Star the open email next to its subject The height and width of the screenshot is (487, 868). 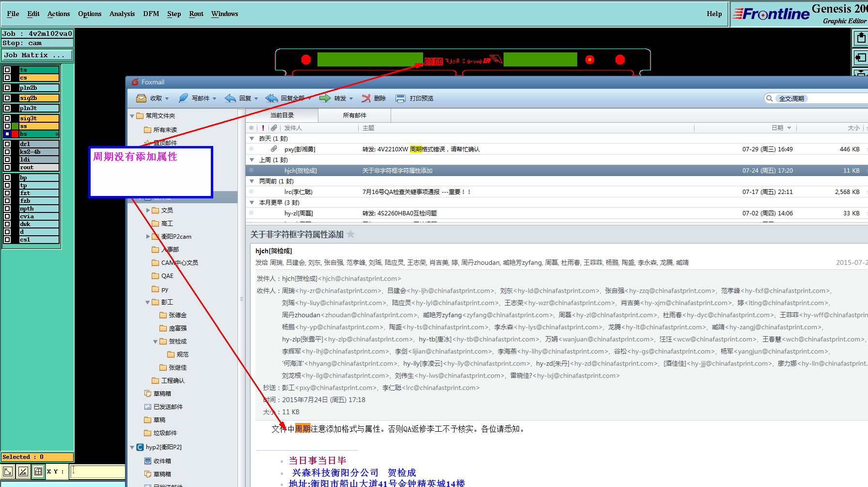click(351, 234)
